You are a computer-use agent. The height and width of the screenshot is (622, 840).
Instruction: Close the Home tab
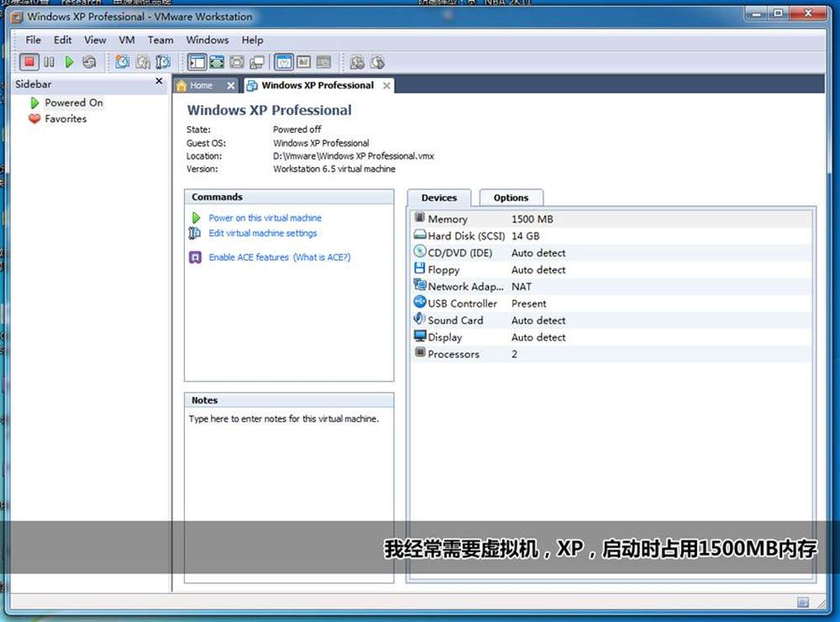click(230, 85)
